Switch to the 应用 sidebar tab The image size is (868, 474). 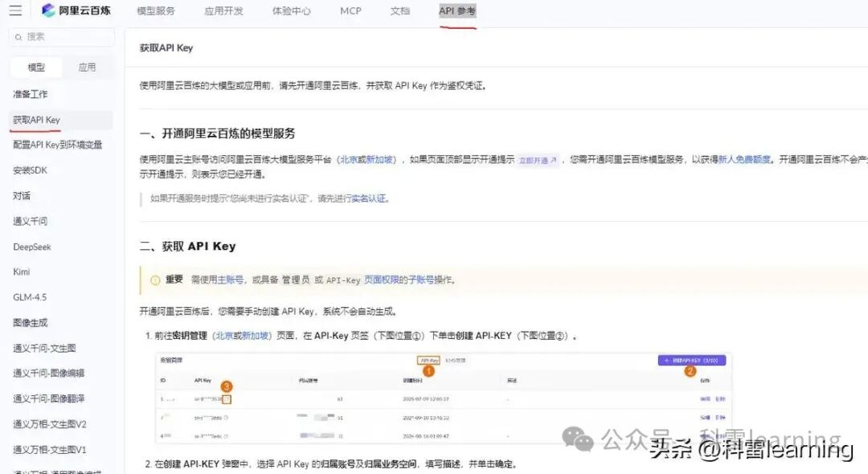pos(87,67)
